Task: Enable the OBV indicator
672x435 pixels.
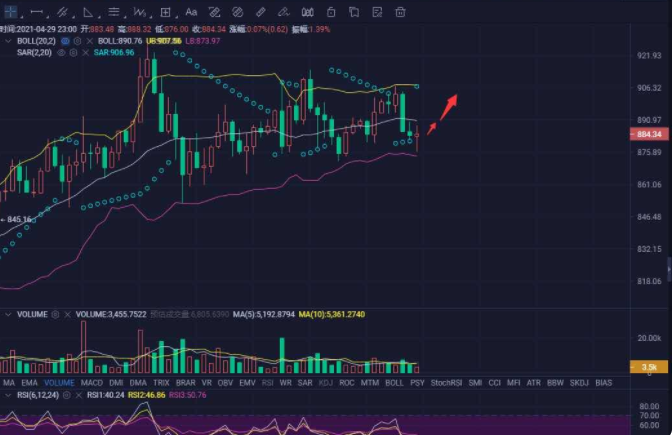Action: 225,383
